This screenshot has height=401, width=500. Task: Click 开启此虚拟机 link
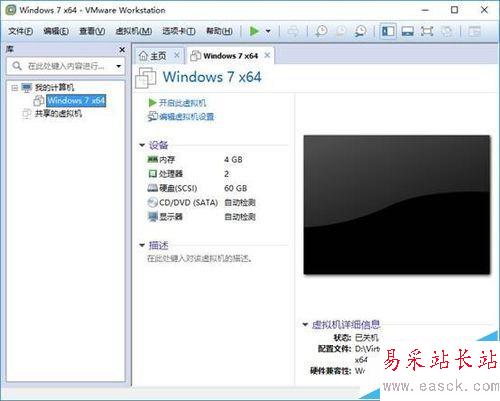tap(182, 103)
